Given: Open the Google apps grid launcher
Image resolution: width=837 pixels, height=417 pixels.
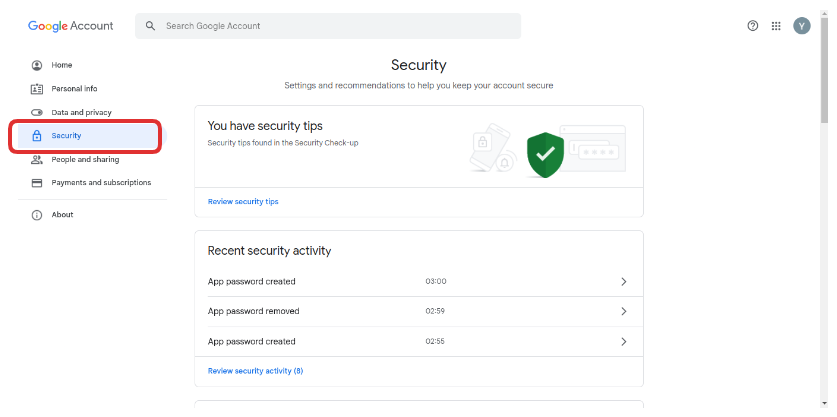Looking at the screenshot, I should pos(776,26).
